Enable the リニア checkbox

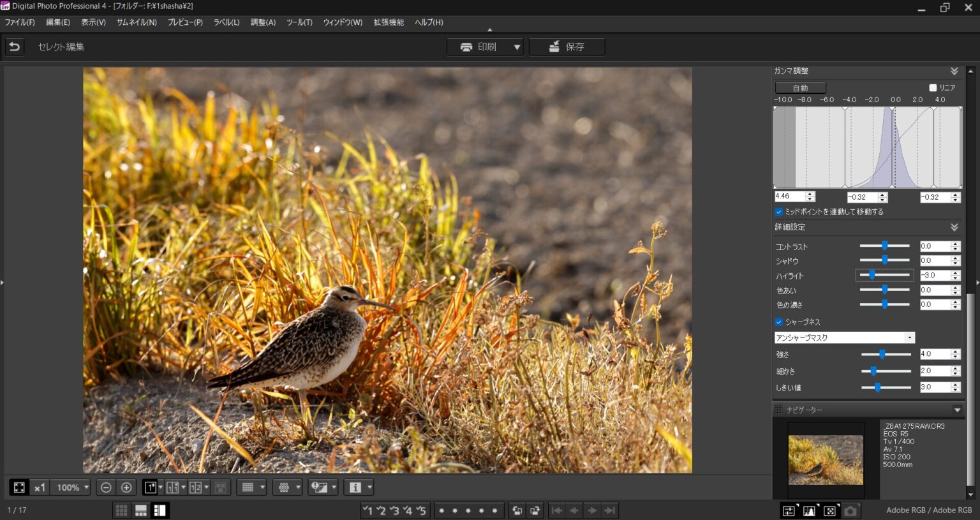coord(933,87)
